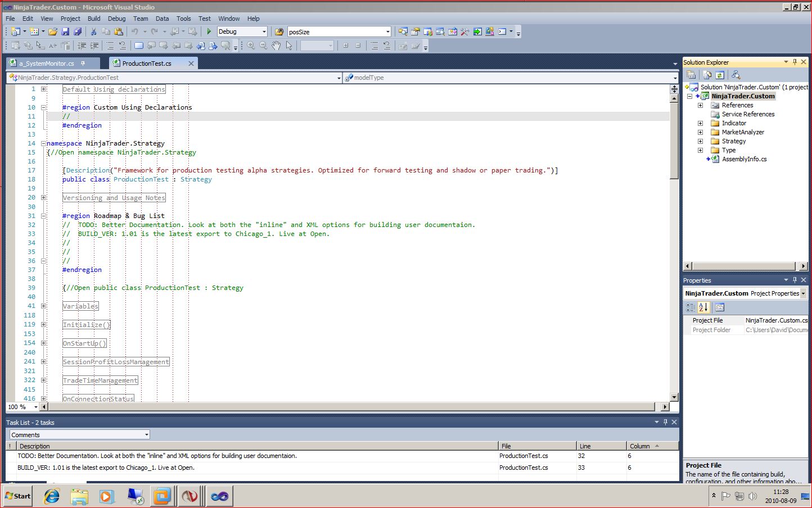This screenshot has width=812, height=508.
Task: Expand the MarketAnalyzer folder node
Action: coord(700,132)
